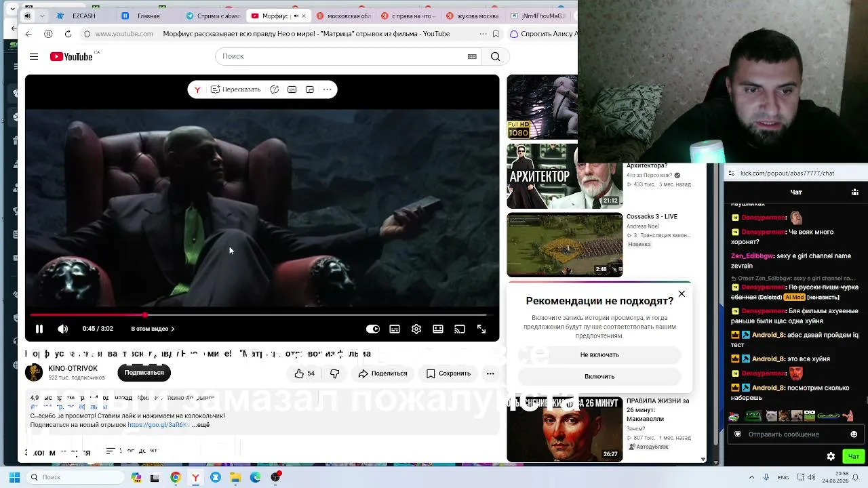The height and width of the screenshot is (488, 868).
Task: Close the recommendations popup
Action: (x=682, y=294)
